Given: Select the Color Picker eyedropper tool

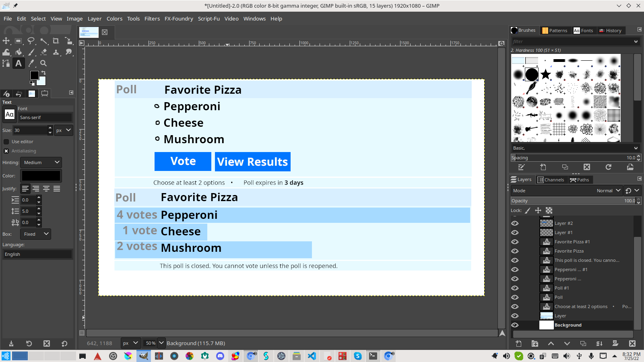Looking at the screenshot, I should point(31,63).
